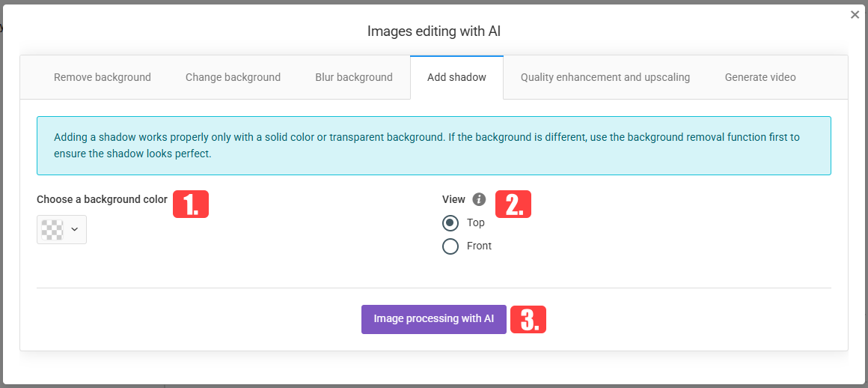Image resolution: width=868 pixels, height=388 pixels.
Task: Select the Add shadow tab
Action: tap(456, 77)
